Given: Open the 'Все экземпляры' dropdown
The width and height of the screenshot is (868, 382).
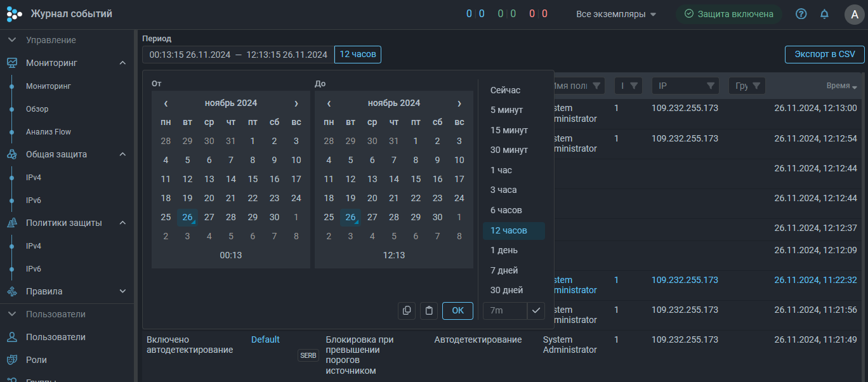Looking at the screenshot, I should 616,14.
